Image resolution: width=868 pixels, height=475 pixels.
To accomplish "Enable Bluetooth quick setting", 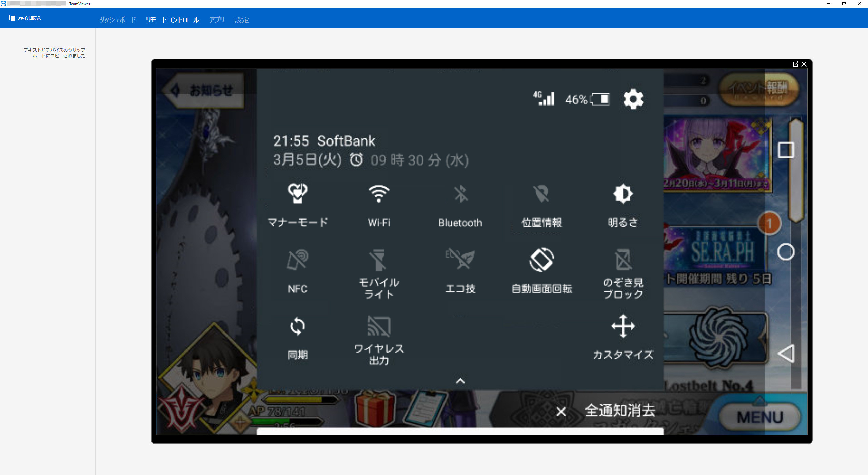I will [460, 194].
